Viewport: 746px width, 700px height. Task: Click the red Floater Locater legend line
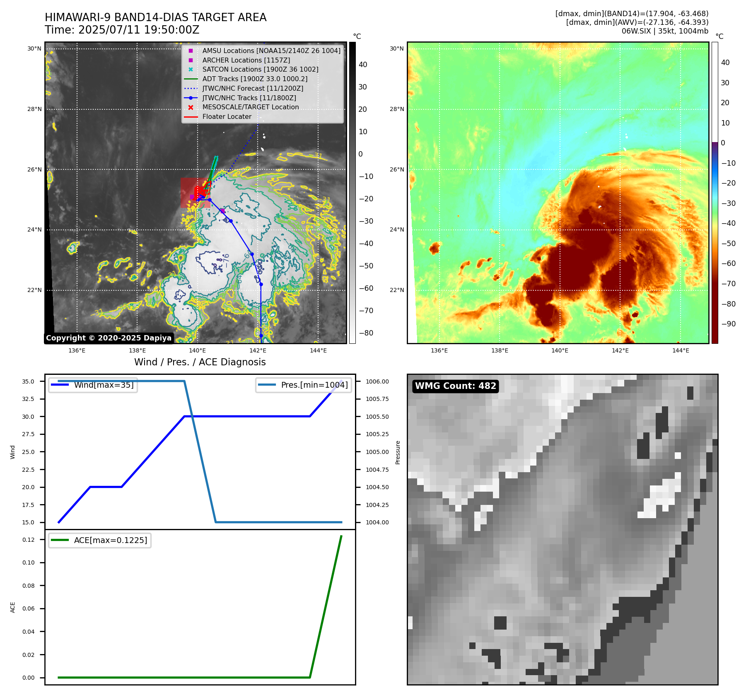(191, 117)
